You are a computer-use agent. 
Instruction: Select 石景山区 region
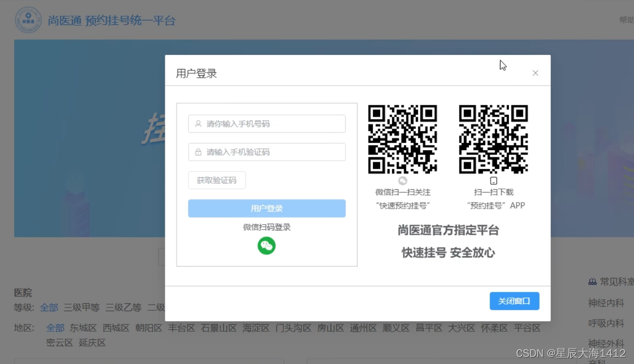point(219,328)
